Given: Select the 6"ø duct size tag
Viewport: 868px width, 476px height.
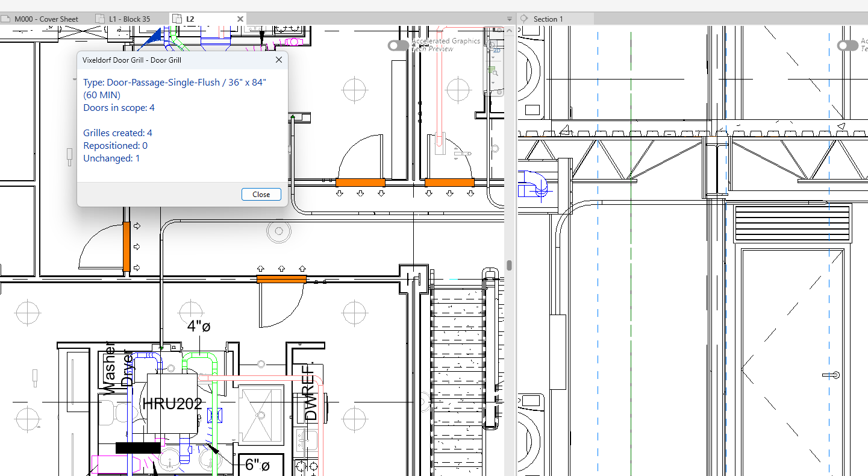Looking at the screenshot, I should click(x=257, y=465).
